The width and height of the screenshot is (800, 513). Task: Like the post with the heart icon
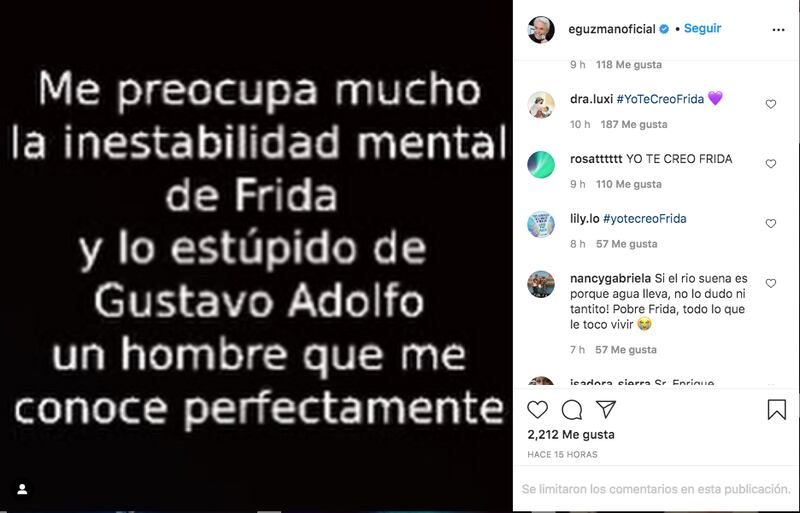(537, 409)
